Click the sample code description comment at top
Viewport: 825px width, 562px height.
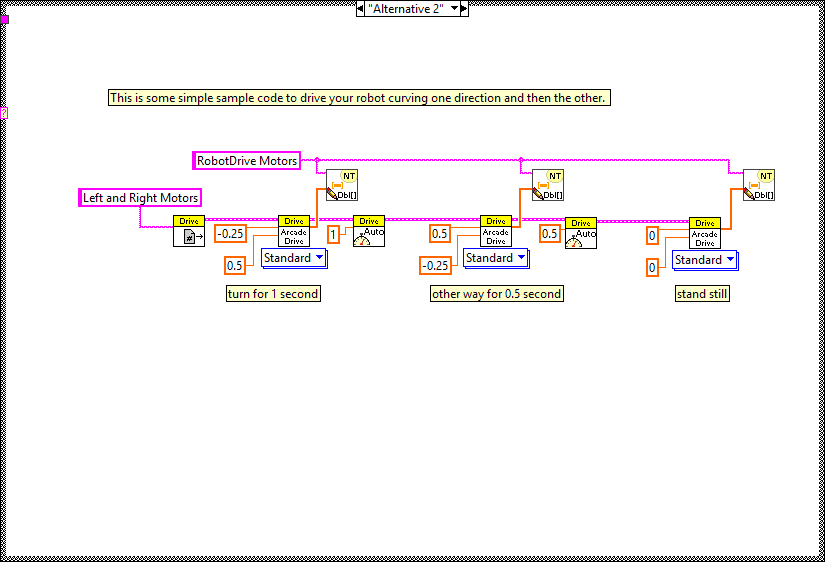pyautogui.click(x=358, y=98)
